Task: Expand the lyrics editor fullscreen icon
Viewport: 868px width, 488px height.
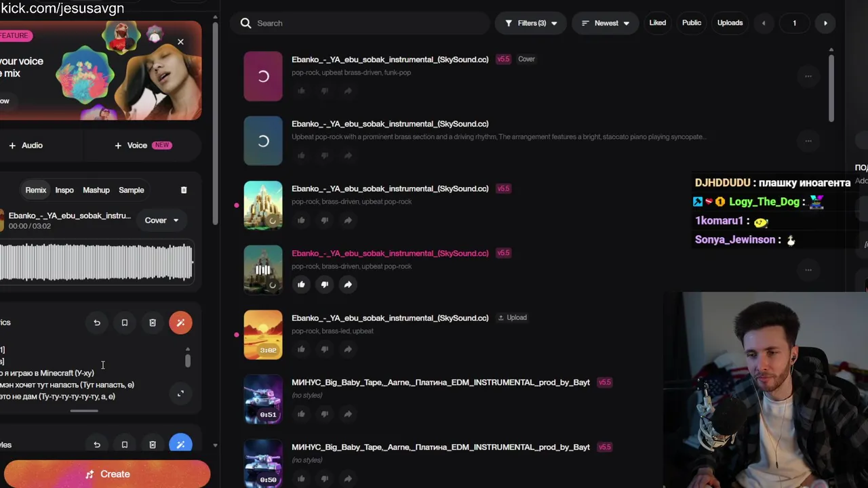Action: click(180, 394)
